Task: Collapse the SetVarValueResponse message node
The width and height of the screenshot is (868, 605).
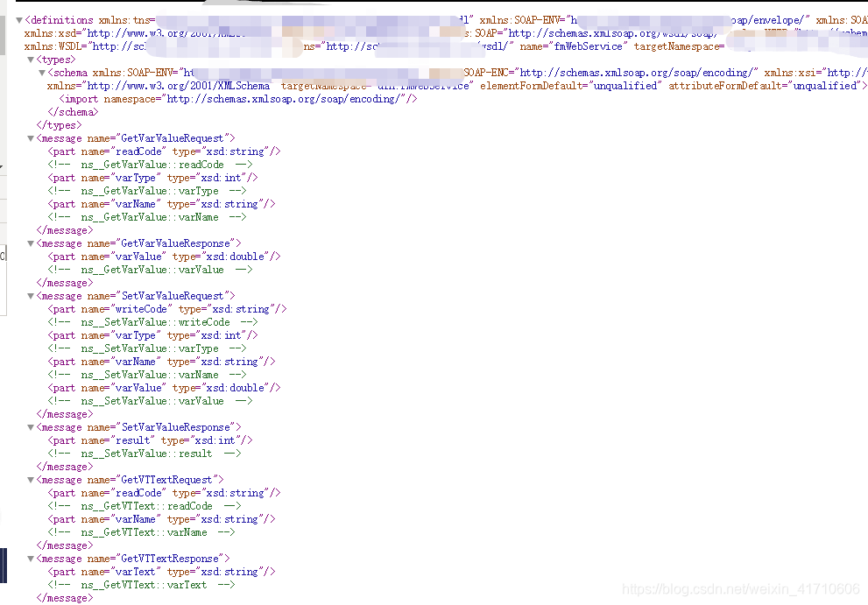Action: pos(31,427)
